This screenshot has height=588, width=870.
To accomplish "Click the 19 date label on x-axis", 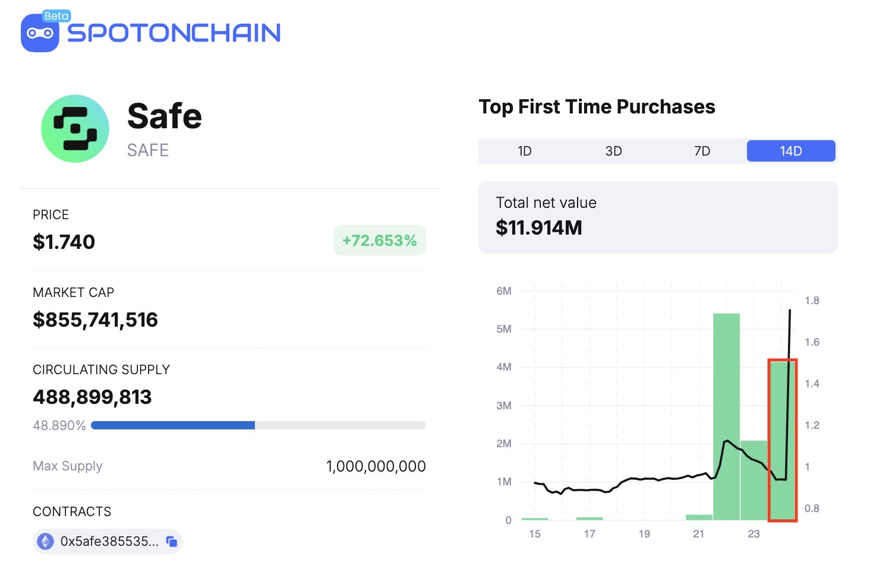I will (x=644, y=534).
